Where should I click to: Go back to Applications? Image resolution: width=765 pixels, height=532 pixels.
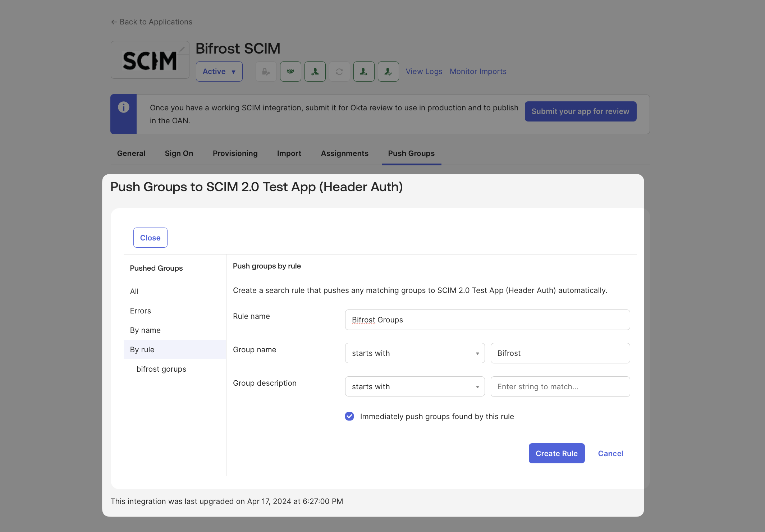151,22
